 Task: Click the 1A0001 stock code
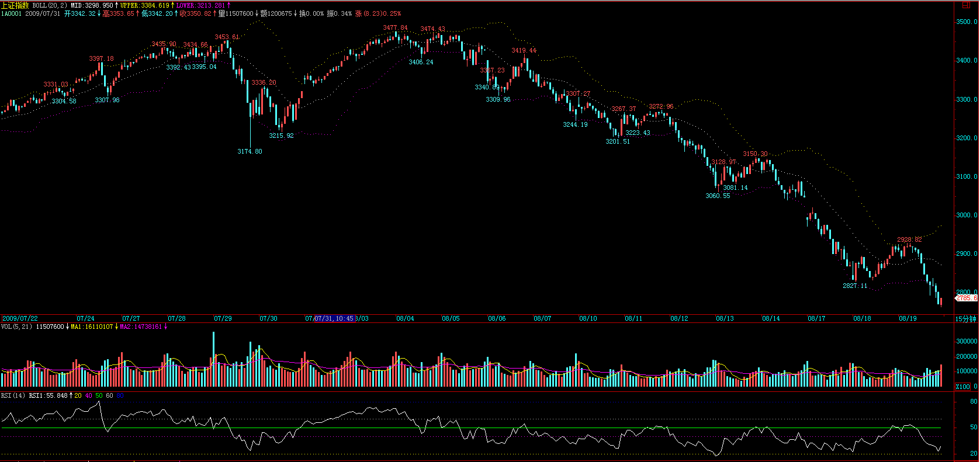[11, 13]
